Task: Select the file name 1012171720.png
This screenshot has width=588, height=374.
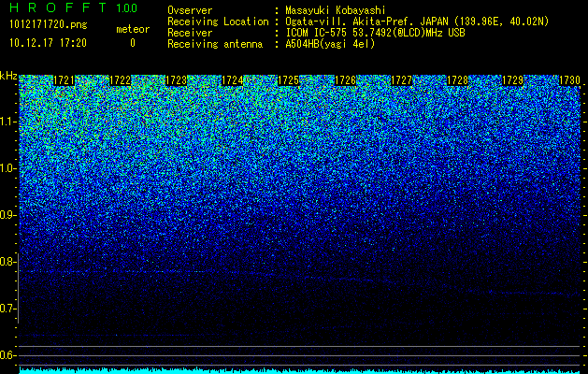Action: 49,24
